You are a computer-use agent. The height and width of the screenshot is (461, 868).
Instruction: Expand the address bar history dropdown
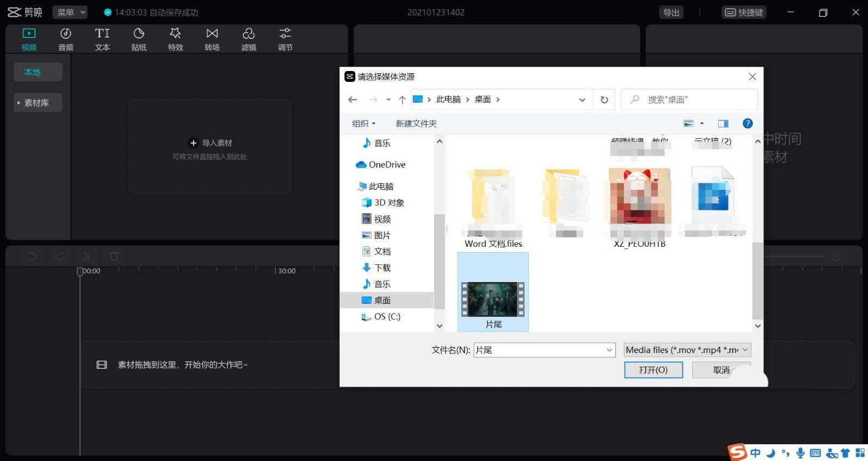click(x=582, y=100)
